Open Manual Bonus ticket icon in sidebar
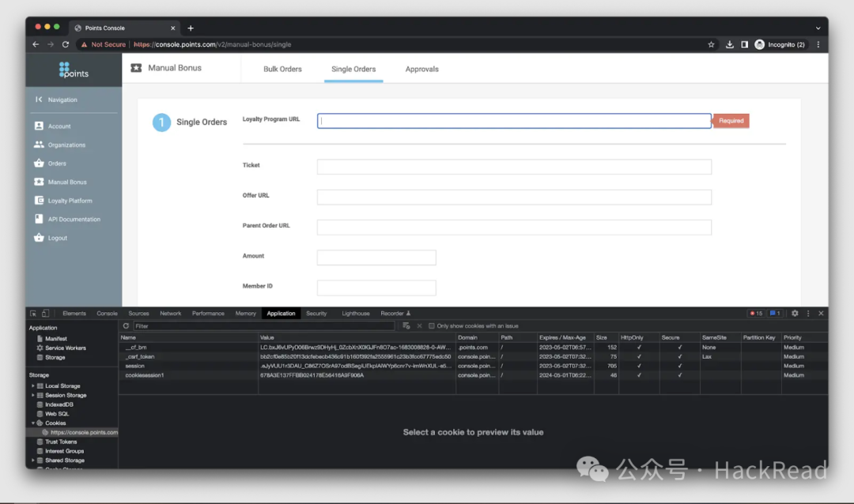Image resolution: width=854 pixels, height=504 pixels. click(x=39, y=182)
